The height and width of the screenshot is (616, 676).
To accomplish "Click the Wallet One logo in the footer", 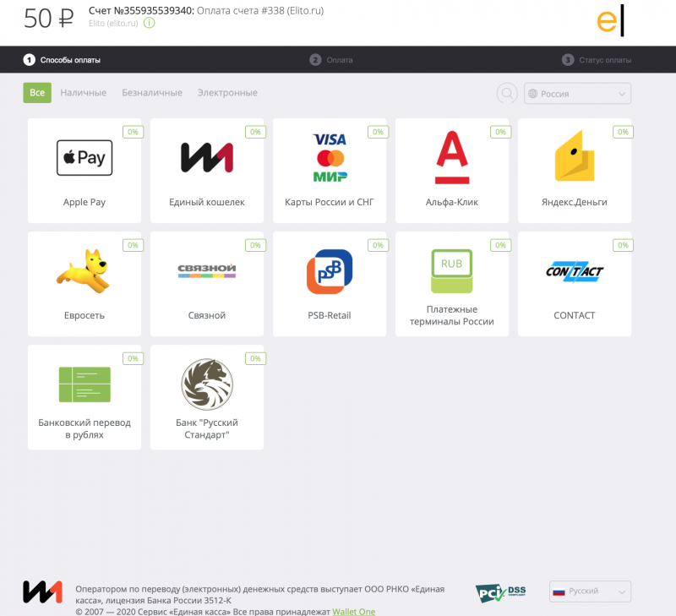I will click(43, 591).
